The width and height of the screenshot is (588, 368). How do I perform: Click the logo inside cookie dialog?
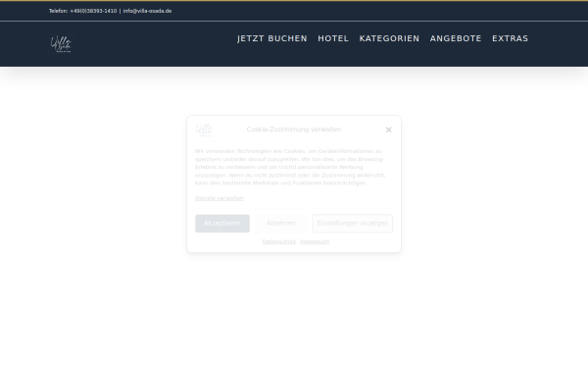coord(204,130)
